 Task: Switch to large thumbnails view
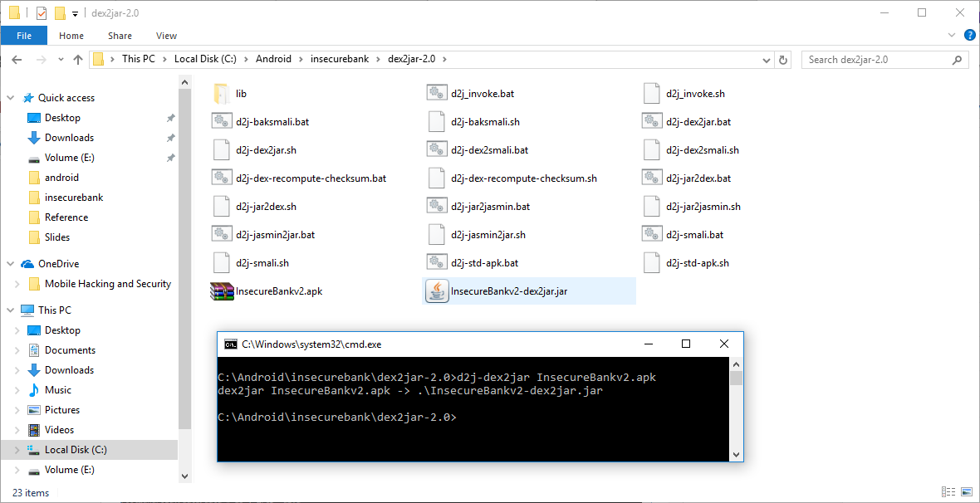pos(965,492)
